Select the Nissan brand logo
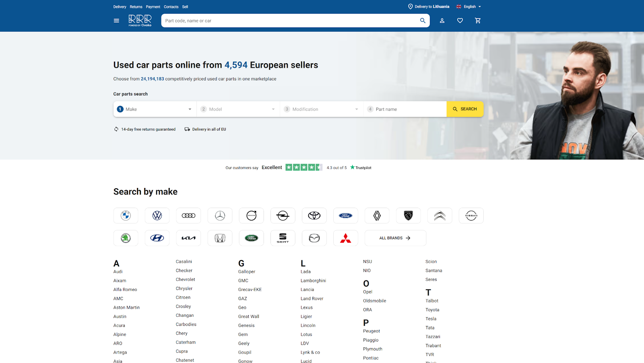Screen dimensions: 644x363 point(471,216)
